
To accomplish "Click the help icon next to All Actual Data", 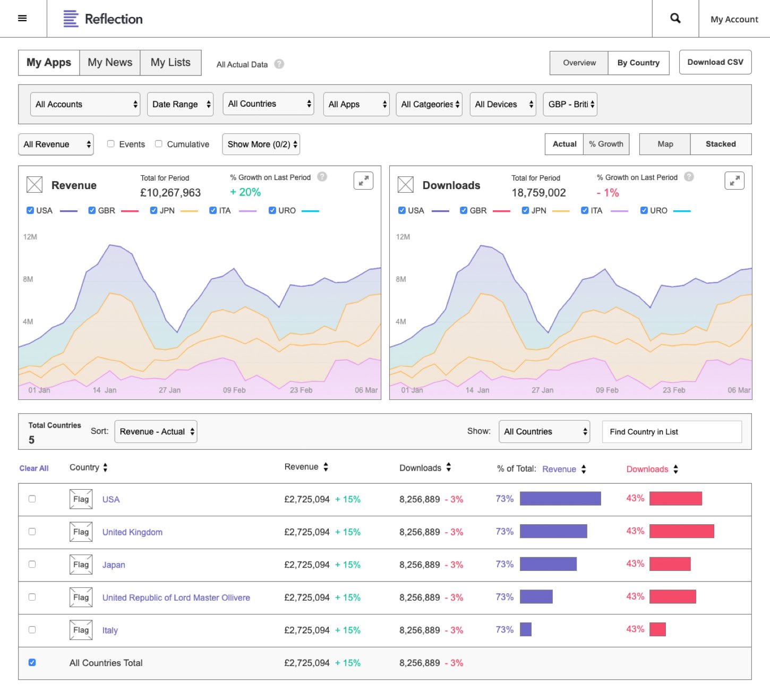I will [x=278, y=64].
